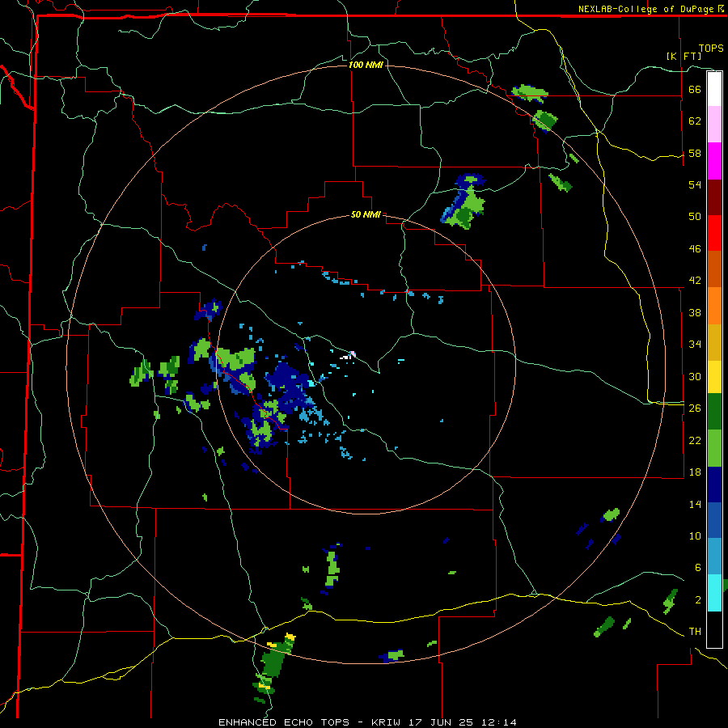The width and height of the screenshot is (728, 728).
Task: Click legend value 22
Action: (695, 440)
